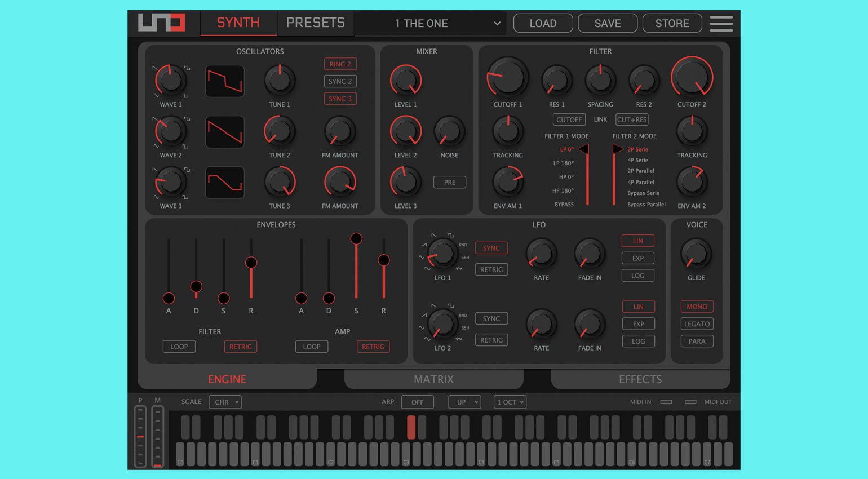Viewport: 868px width, 479px height.
Task: Open the EFFECTS tab
Action: 640,379
